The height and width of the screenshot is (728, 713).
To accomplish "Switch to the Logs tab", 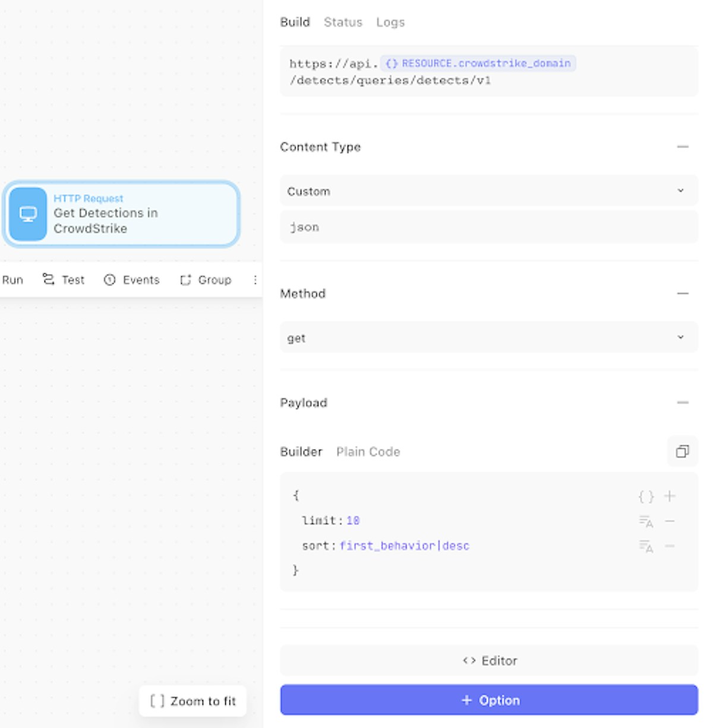I will coord(390,22).
